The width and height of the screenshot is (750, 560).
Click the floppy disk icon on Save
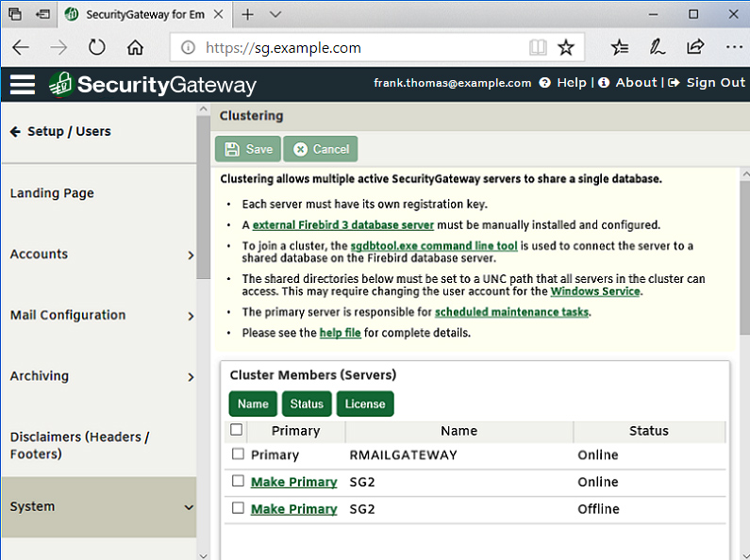tap(232, 149)
